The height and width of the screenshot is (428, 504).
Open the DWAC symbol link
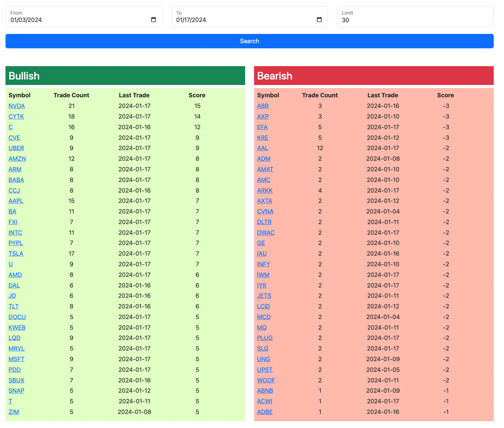[x=266, y=233]
